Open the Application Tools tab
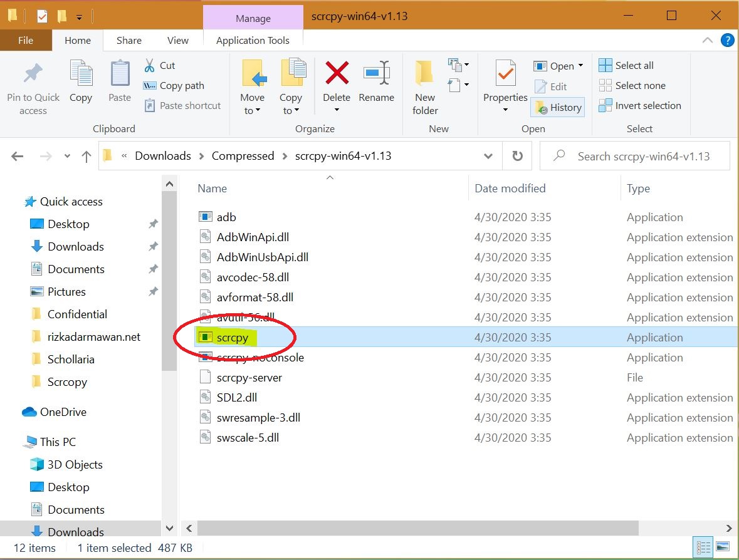Image resolution: width=739 pixels, height=560 pixels. (x=253, y=41)
